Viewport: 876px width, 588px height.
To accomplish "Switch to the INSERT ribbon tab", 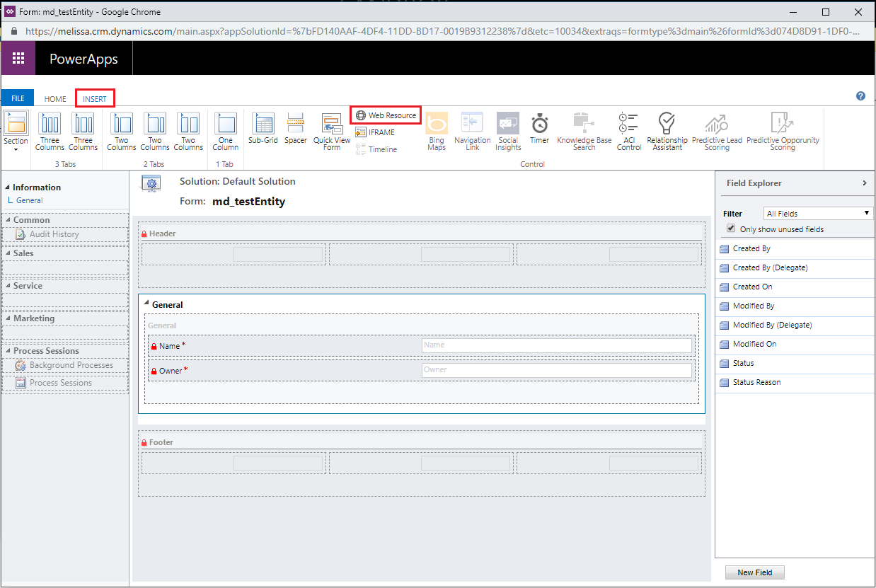I will coord(95,99).
